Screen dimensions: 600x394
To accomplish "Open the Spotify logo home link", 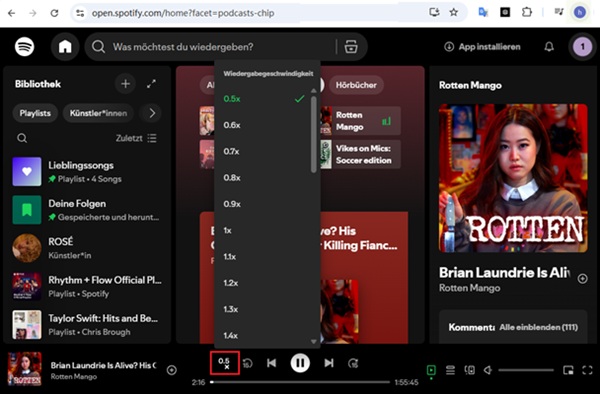I will tap(24, 47).
